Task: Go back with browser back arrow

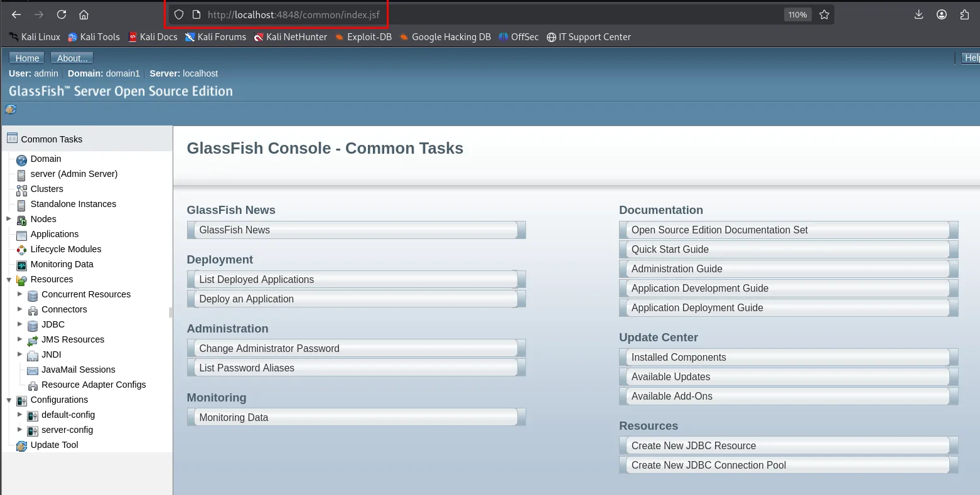Action: (16, 14)
